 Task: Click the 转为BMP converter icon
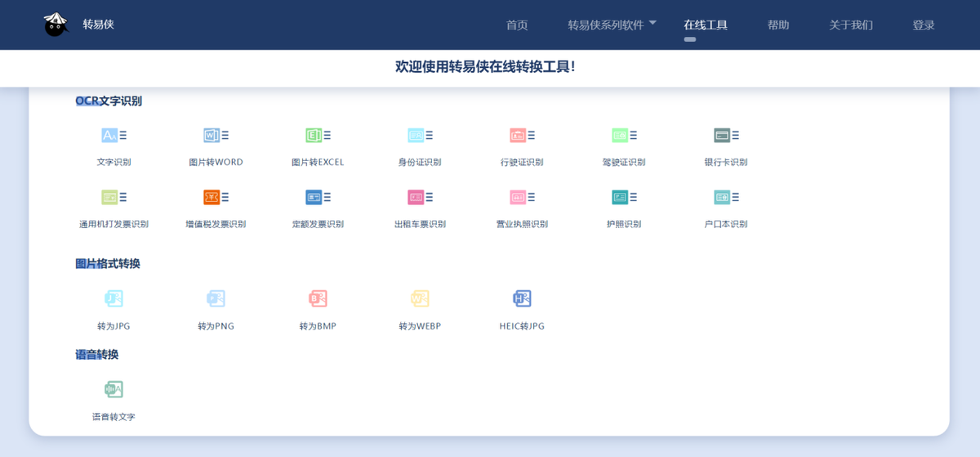(318, 298)
